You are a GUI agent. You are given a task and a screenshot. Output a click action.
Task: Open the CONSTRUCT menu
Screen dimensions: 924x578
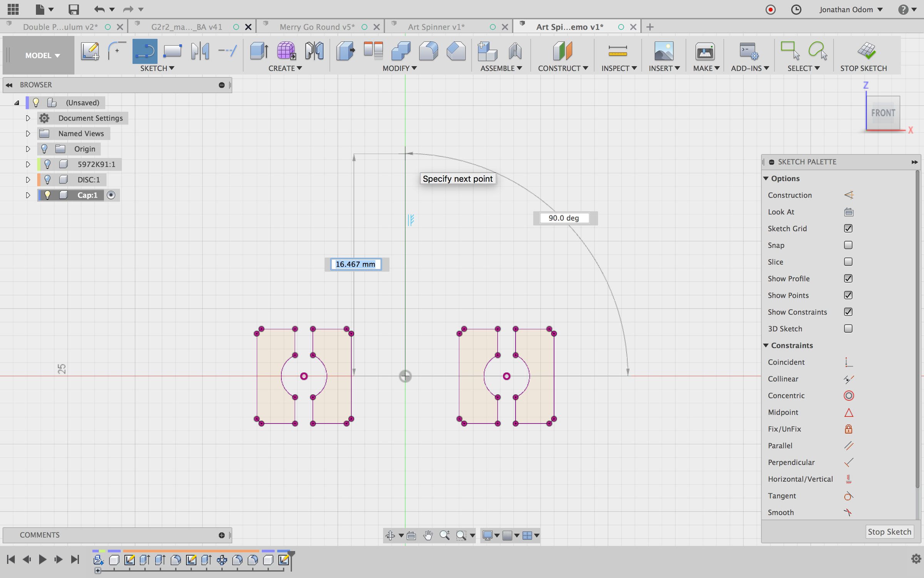pos(562,68)
